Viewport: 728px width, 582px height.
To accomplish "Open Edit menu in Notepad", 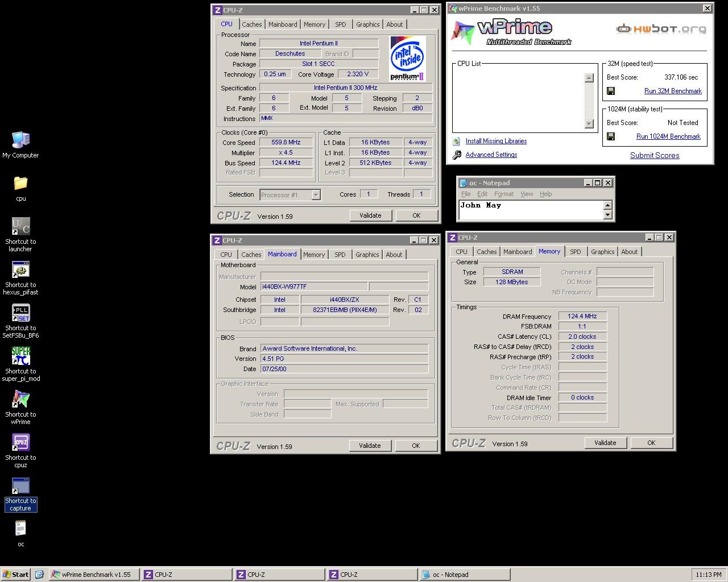I will (x=482, y=194).
